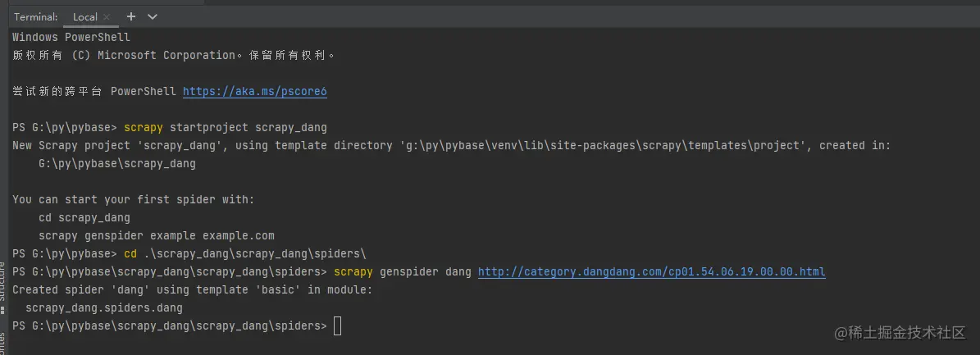Click the indented 'cd scrapy_dang' suggestion line
This screenshot has width=980, height=355.
click(84, 218)
